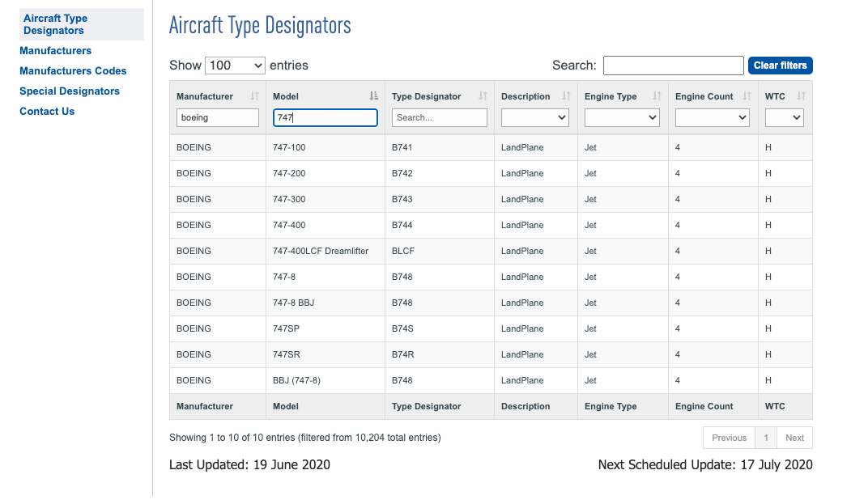Click the Engine Count sort arrows
The height and width of the screenshot is (504, 851).
tap(747, 96)
